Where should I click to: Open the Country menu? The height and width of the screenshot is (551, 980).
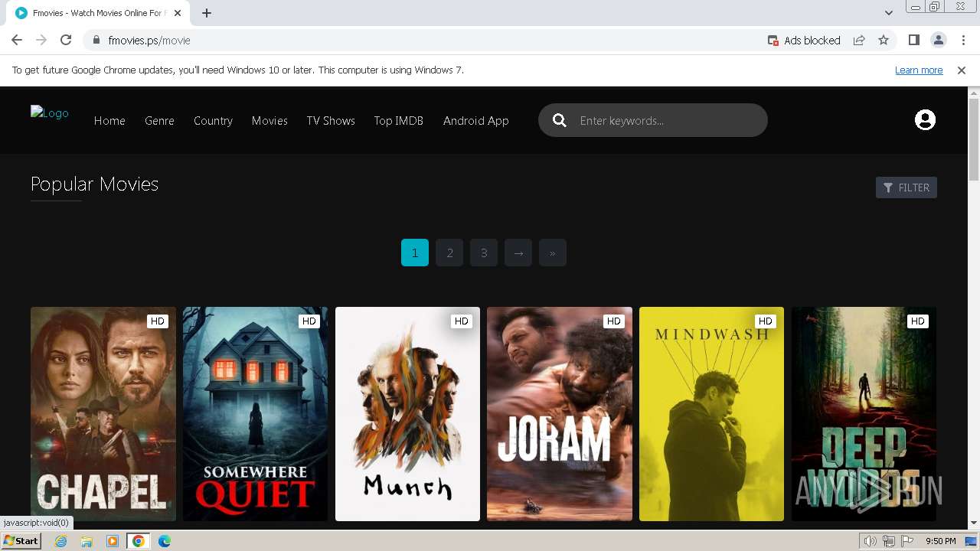pyautogui.click(x=213, y=121)
